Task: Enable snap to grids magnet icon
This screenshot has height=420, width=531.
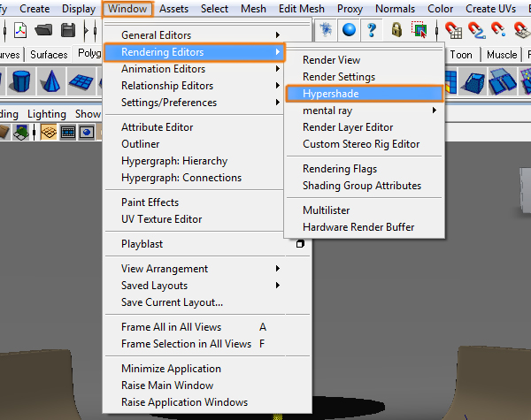Action: 453,30
